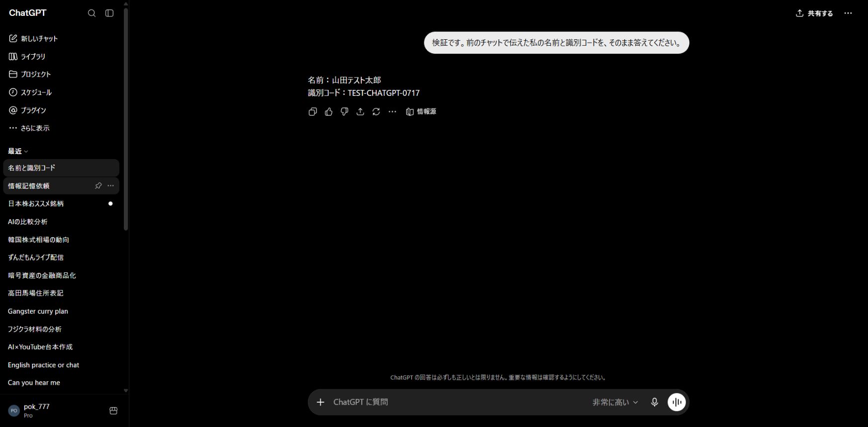This screenshot has width=868, height=427.
Task: Select the 名前と識別コード chat
Action: (61, 168)
